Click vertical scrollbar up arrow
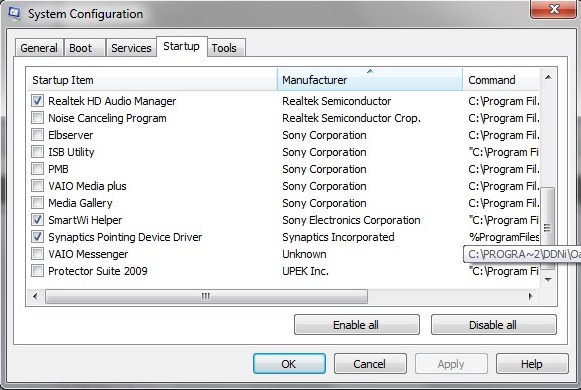Viewport: 581px width, 390px height. 548,77
